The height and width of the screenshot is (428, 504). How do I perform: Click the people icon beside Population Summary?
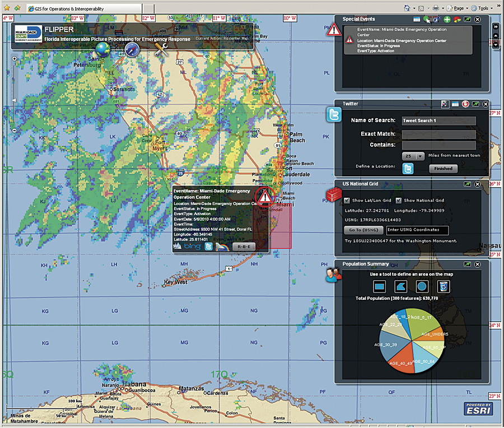coord(334,275)
